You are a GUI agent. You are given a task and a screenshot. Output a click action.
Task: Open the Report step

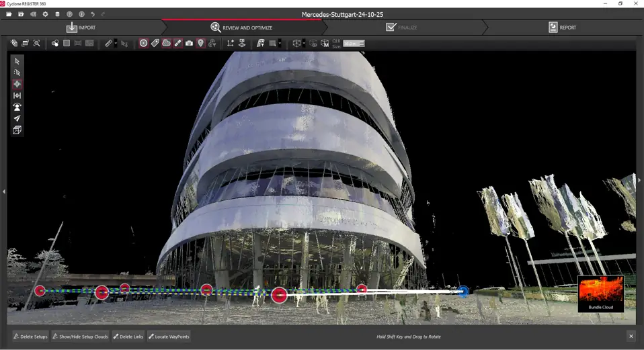pos(562,28)
